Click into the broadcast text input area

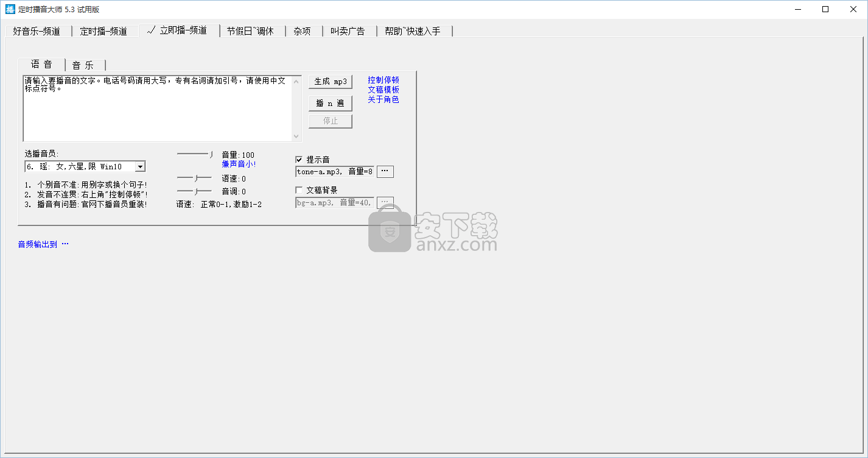click(158, 108)
